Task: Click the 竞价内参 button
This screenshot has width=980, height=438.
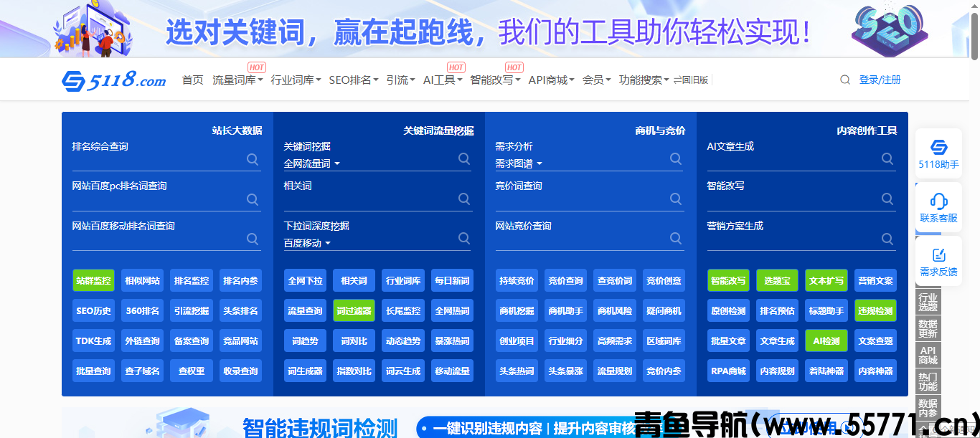Action: coord(664,371)
